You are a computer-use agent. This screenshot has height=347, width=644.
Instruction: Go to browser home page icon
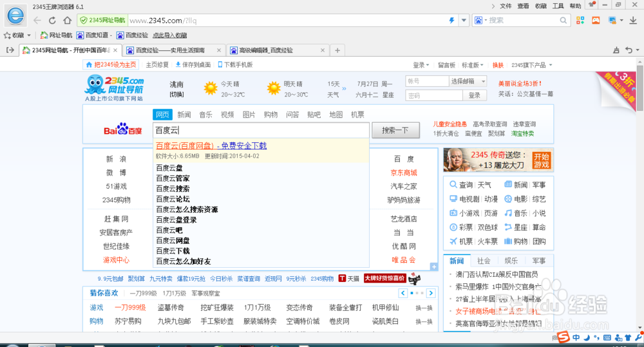tap(68, 20)
